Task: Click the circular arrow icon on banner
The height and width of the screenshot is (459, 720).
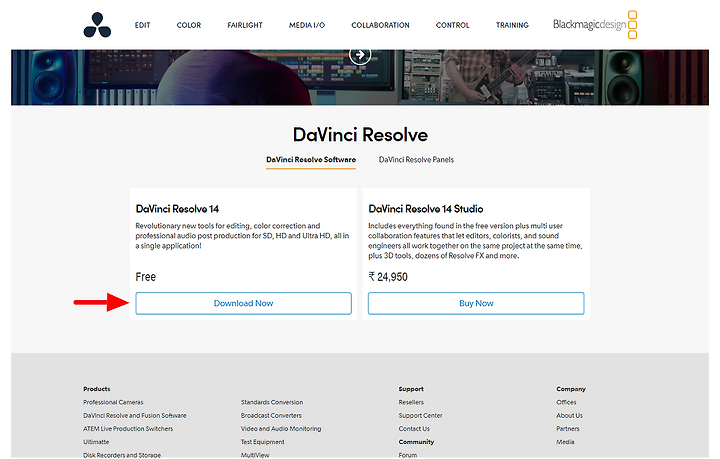Action: click(360, 55)
